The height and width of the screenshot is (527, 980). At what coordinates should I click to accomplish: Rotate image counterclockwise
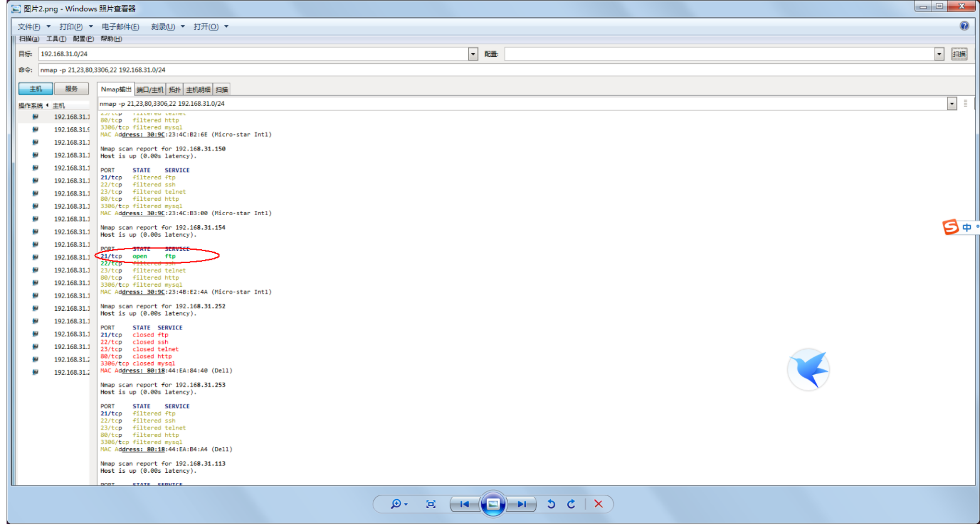pyautogui.click(x=551, y=504)
